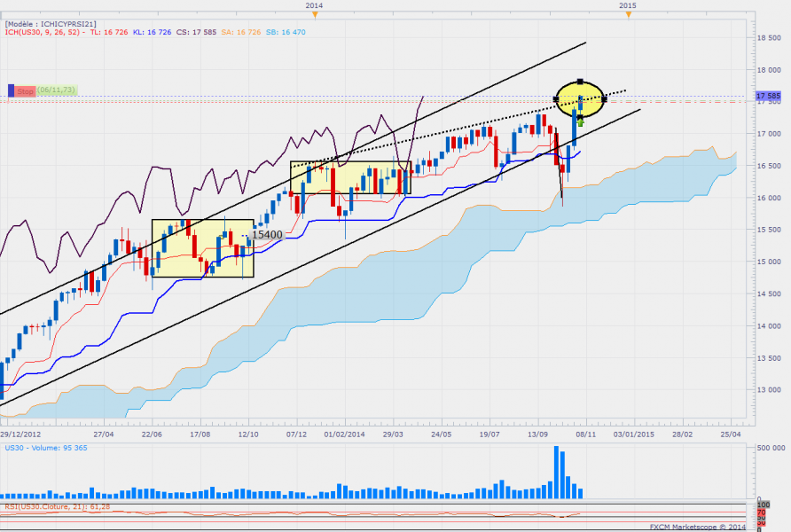This screenshot has width=791, height=532.
Task: Select the top handle of the yellow ellipse
Action: [580, 81]
